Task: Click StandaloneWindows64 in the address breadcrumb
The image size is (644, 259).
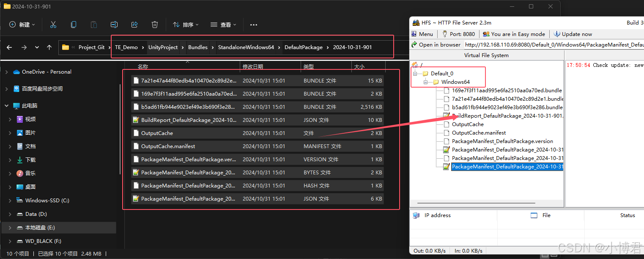Action: point(246,47)
